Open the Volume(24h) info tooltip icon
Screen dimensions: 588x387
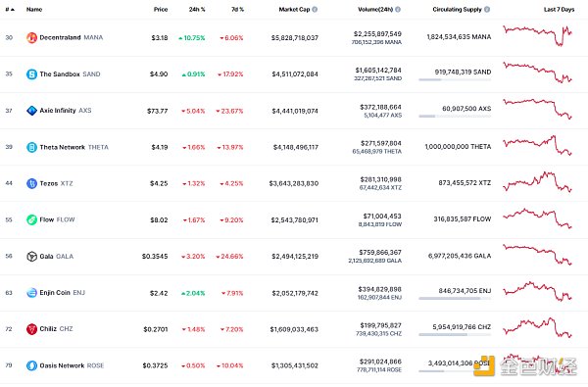pyautogui.click(x=398, y=10)
